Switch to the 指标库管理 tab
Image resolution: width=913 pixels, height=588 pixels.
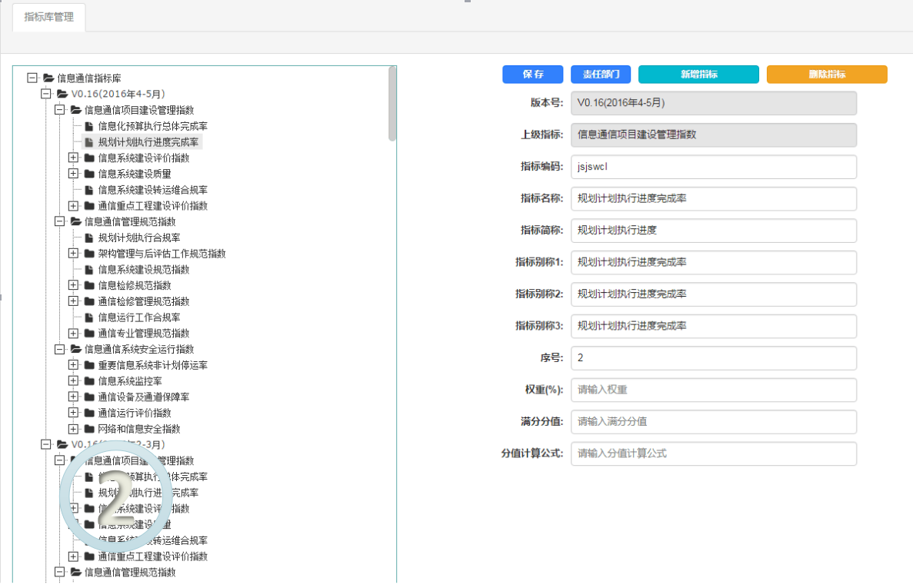coord(49,17)
